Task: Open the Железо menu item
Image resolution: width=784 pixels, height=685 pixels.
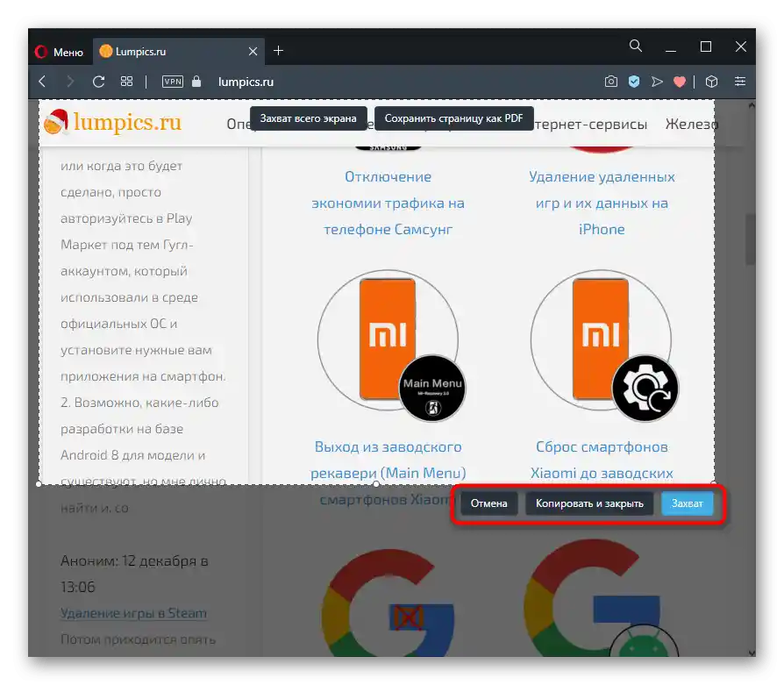Action: (691, 124)
